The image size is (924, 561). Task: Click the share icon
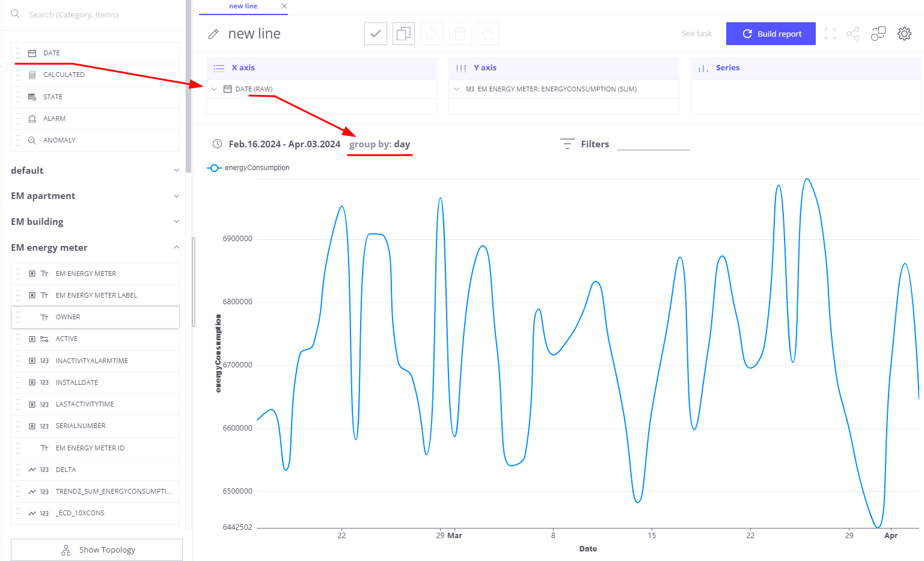[x=852, y=34]
